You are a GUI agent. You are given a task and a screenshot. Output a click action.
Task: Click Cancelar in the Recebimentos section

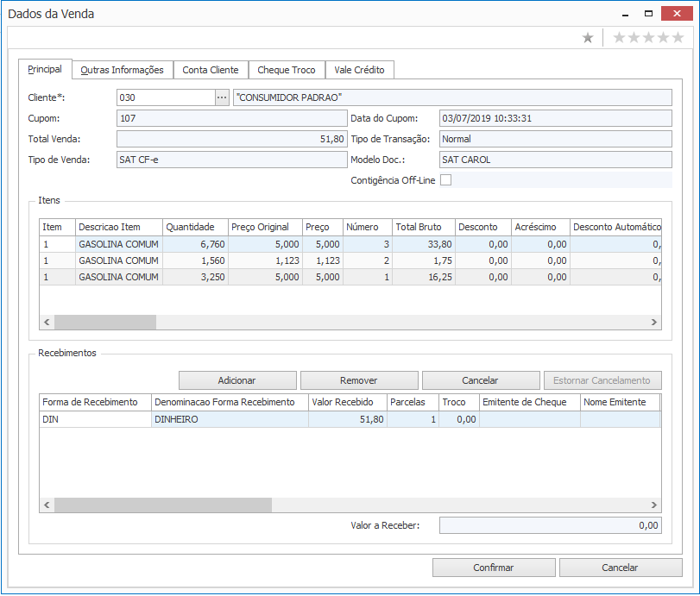[x=481, y=380]
